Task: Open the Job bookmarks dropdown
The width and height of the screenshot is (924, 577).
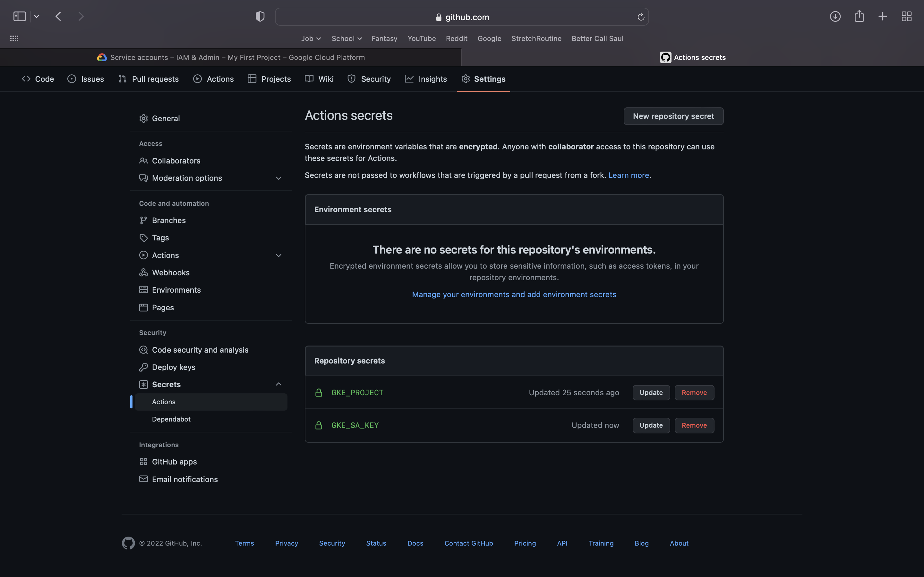Action: click(311, 38)
